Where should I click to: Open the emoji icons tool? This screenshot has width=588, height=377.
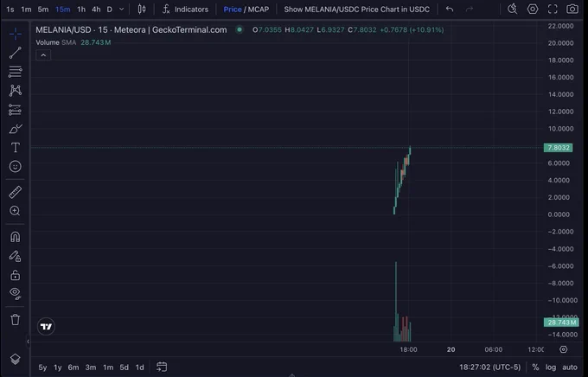tap(16, 166)
